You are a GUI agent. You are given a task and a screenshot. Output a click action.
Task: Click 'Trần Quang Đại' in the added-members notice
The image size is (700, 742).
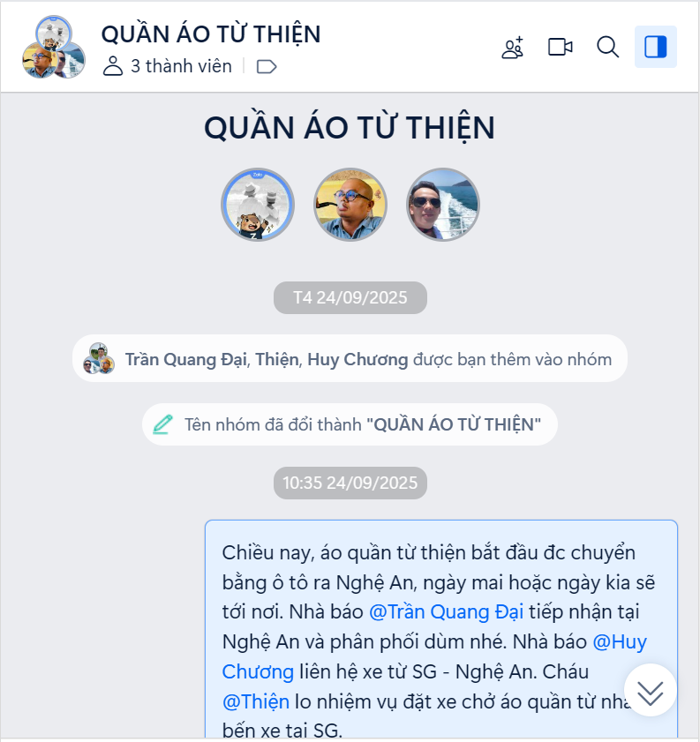pyautogui.click(x=186, y=360)
